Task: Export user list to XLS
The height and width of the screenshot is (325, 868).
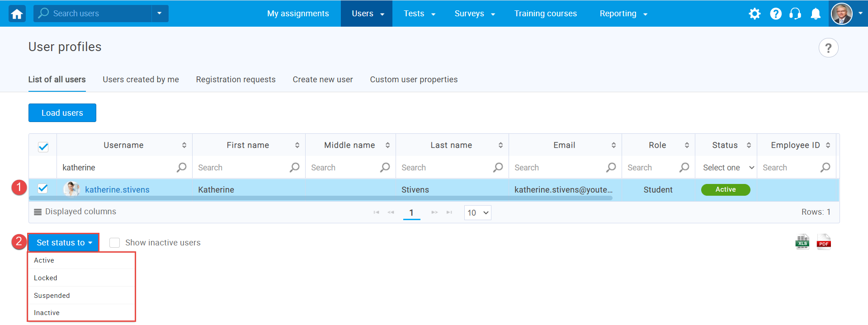Action: 802,242
